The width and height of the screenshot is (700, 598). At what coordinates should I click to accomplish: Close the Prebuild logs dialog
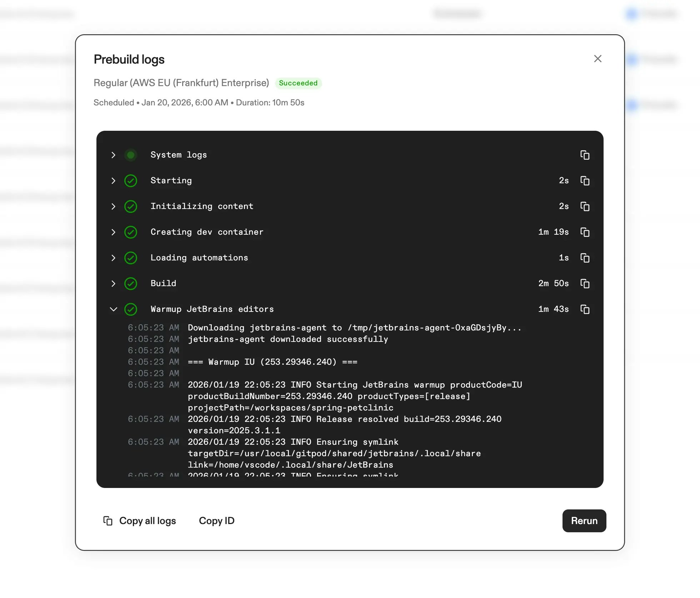point(598,59)
